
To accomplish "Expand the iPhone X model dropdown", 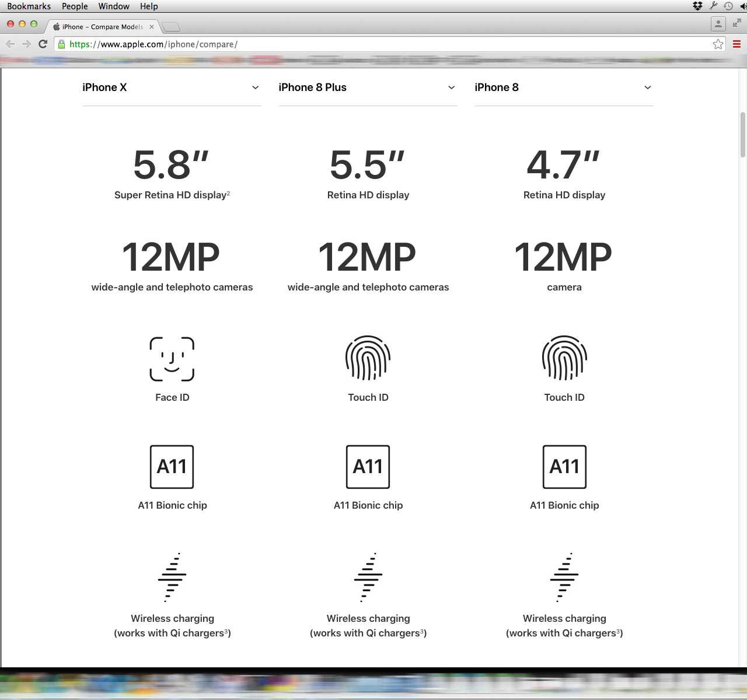I will click(255, 87).
